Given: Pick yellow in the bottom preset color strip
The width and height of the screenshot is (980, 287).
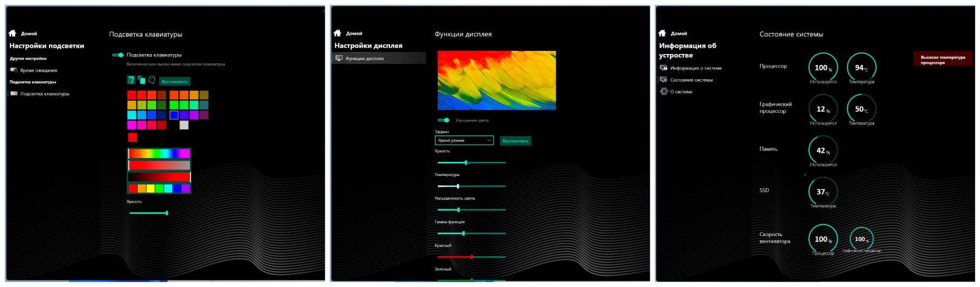Looking at the screenshot, I should click(x=151, y=189).
